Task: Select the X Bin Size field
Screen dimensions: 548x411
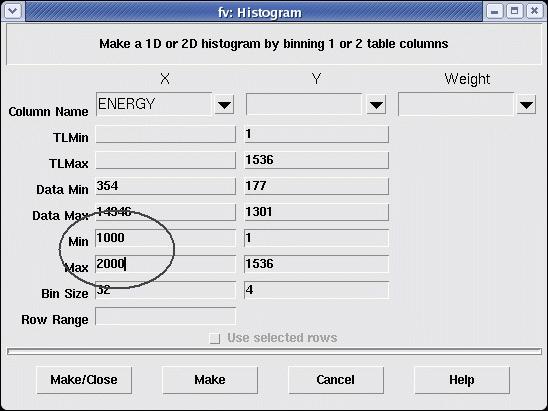Action: [165, 290]
